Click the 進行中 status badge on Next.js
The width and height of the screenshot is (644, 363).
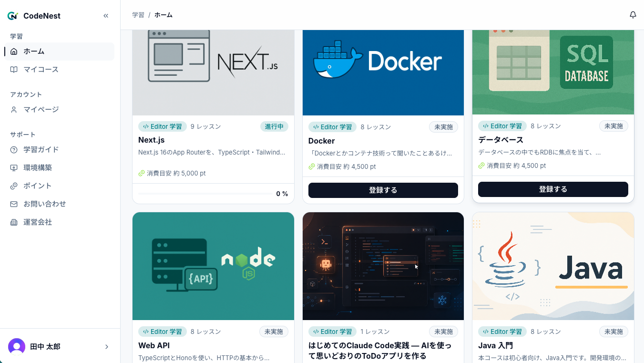point(274,127)
